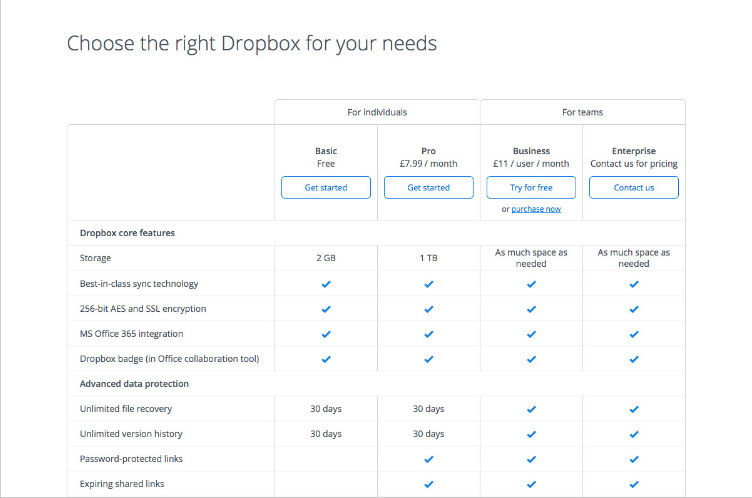Click the '1 TB' storage value
Screen dimensions: 752x498
click(x=429, y=258)
